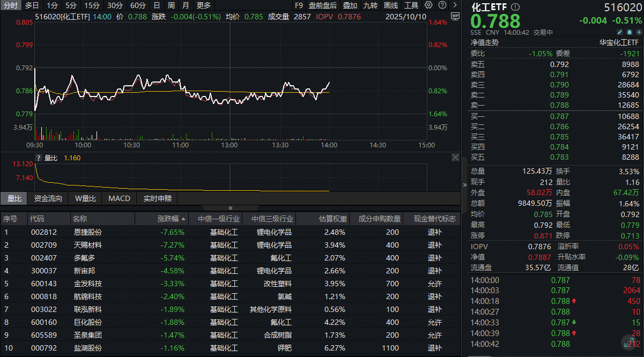This screenshot has height=357, width=644.
Task: Close the 量比 indicator sub-panel
Action: [x=455, y=157]
